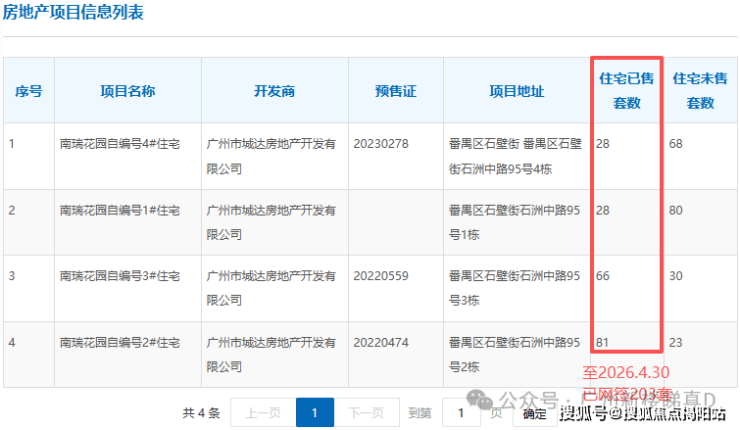This screenshot has height=430, width=740.
Task: Go to next page 下一页
Action: pos(367,413)
